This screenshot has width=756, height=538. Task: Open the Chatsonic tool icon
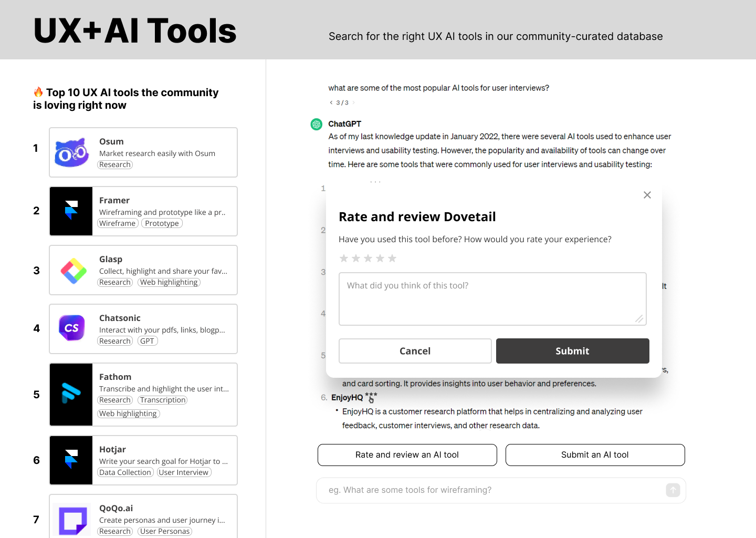(x=71, y=328)
